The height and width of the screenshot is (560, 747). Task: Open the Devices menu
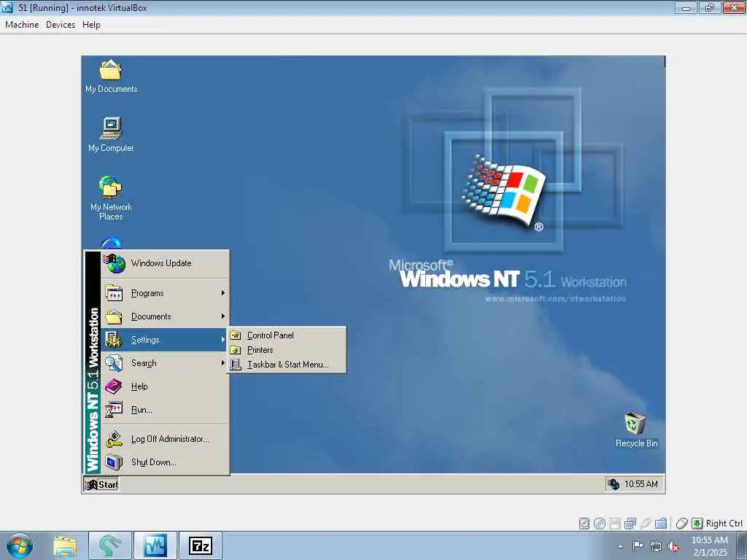pos(61,25)
